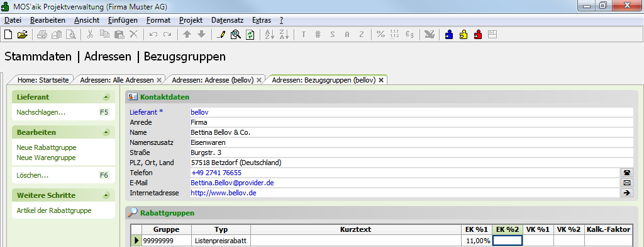Paste from clipboard toolbar icon
Viewport: 644px width, 247px height.
(x=119, y=35)
